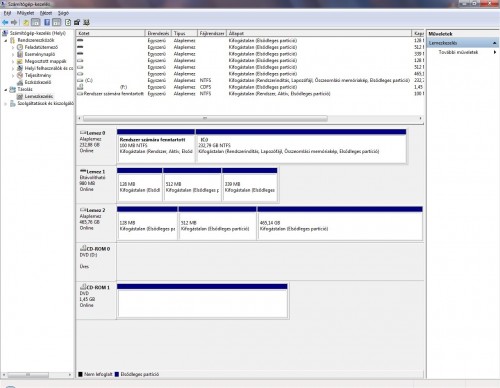Viewport: 500px width, 388px height.
Task: Click the (C:) volume drive icon in list
Action: (x=80, y=80)
